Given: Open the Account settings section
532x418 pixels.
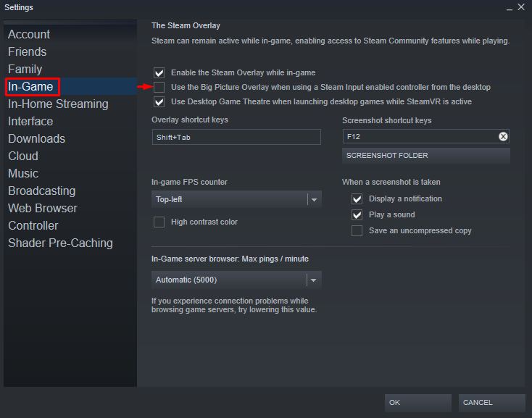Looking at the screenshot, I should click(x=29, y=34).
